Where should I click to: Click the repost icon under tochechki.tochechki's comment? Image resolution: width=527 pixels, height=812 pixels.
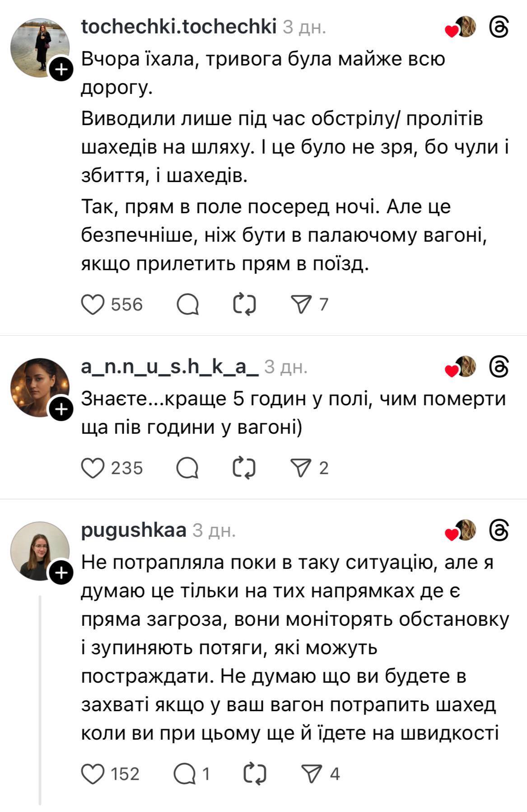[245, 305]
